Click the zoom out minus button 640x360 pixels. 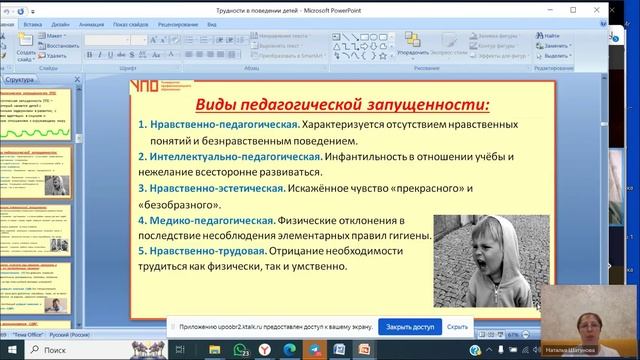pos(526,335)
